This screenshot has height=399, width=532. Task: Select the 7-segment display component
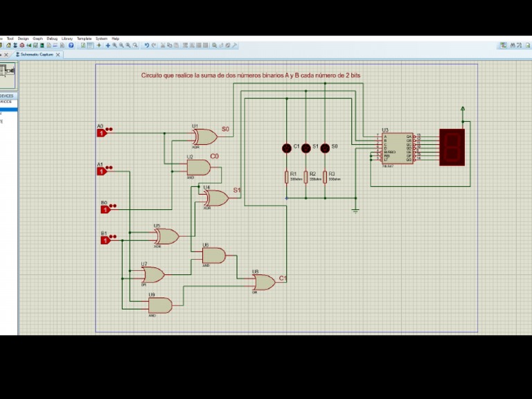coord(452,147)
